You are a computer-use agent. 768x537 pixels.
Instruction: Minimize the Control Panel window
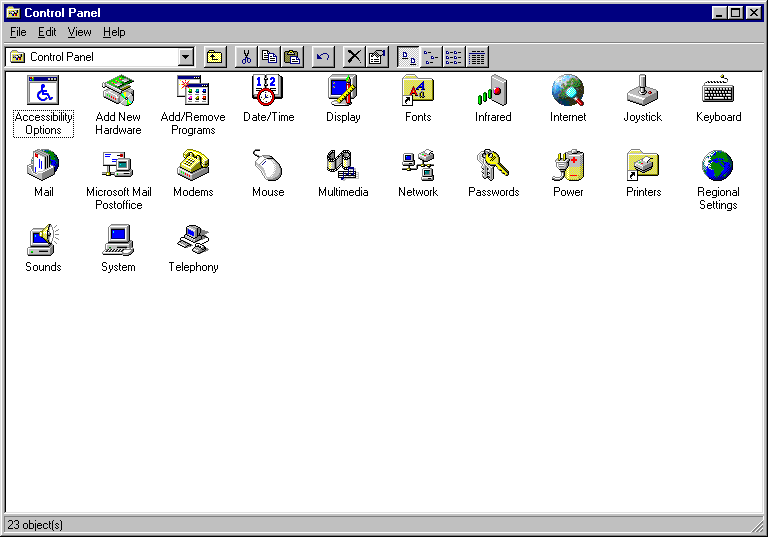click(719, 13)
